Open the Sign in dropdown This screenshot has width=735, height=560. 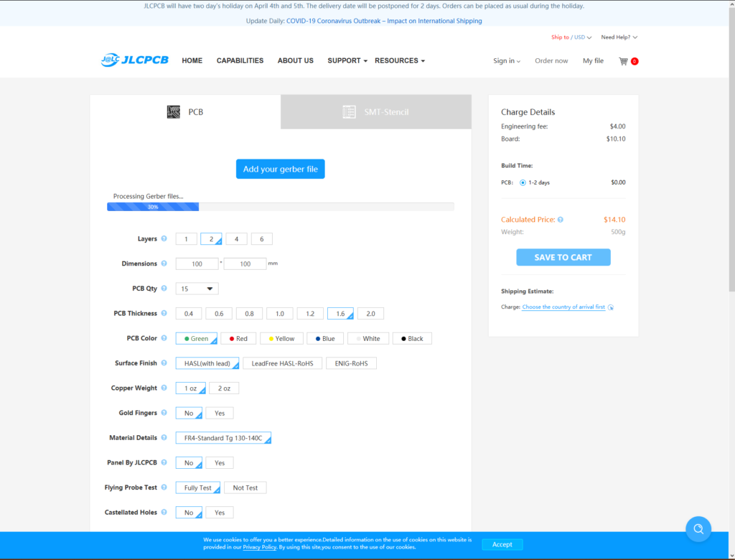(x=506, y=61)
